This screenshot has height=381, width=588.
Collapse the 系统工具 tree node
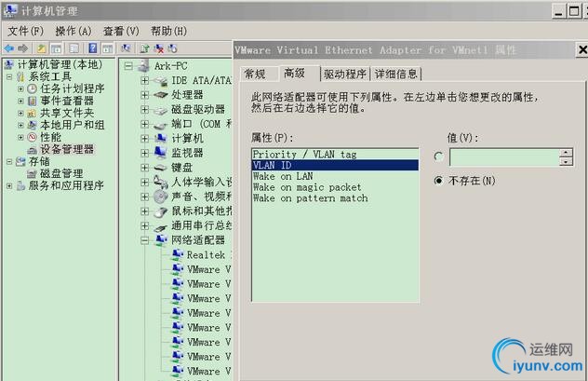tap(9, 77)
